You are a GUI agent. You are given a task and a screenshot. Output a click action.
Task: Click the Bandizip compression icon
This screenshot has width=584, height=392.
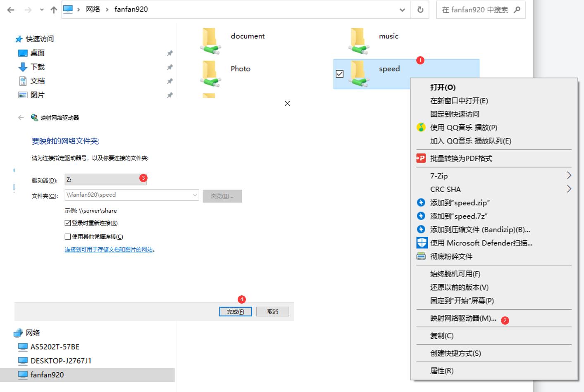point(421,229)
